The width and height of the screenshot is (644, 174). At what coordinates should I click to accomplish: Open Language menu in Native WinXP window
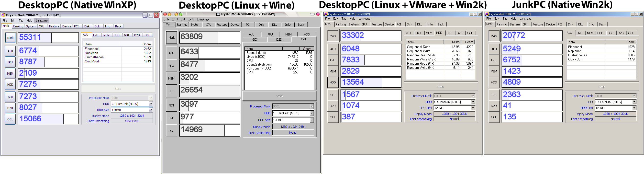click(42, 21)
